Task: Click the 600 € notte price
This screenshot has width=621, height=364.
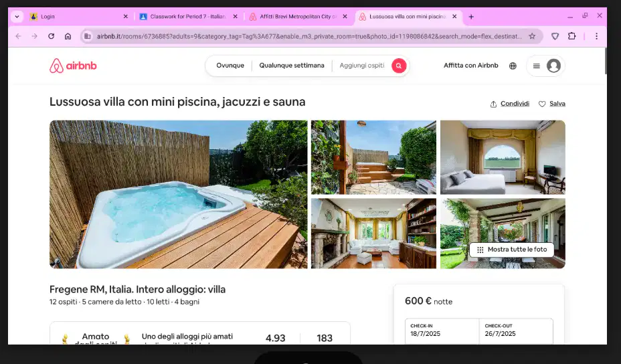Action: pyautogui.click(x=428, y=301)
